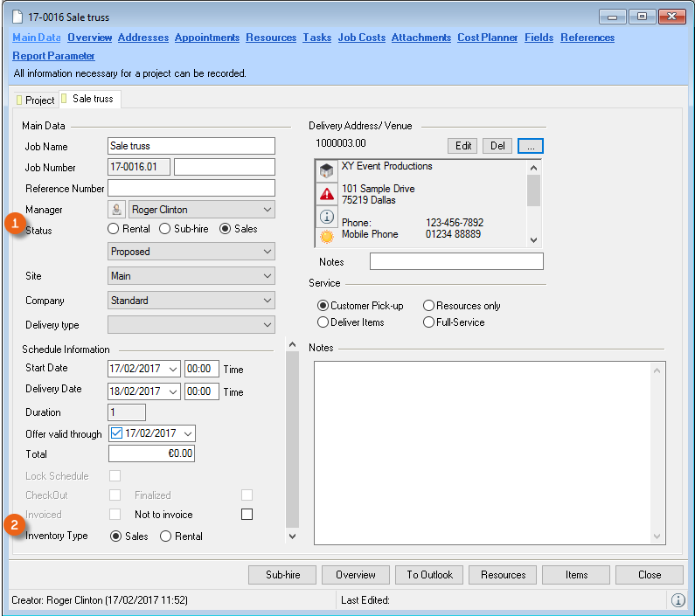Click the red warning triangle icon
Viewport: 695px width, 616px height.
pos(326,194)
